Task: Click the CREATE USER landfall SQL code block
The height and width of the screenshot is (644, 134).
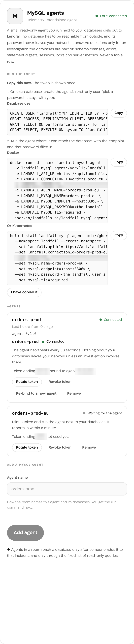Action: click(x=57, y=122)
